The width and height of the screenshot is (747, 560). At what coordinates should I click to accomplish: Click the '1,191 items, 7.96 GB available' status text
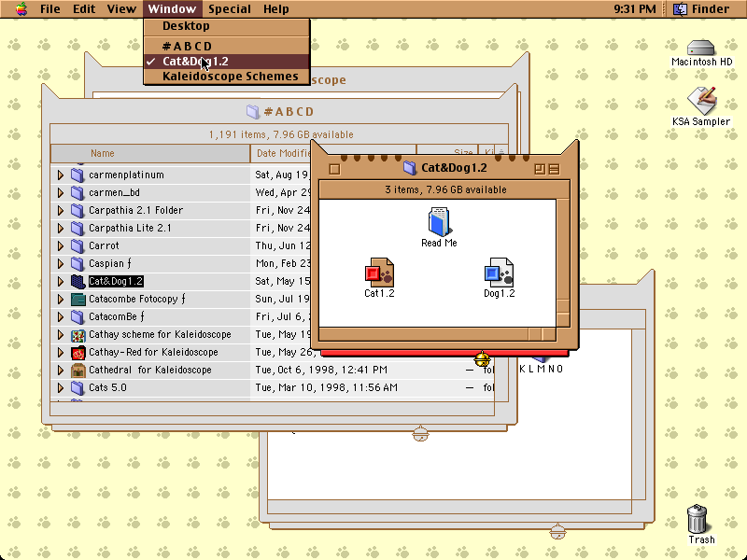[281, 134]
